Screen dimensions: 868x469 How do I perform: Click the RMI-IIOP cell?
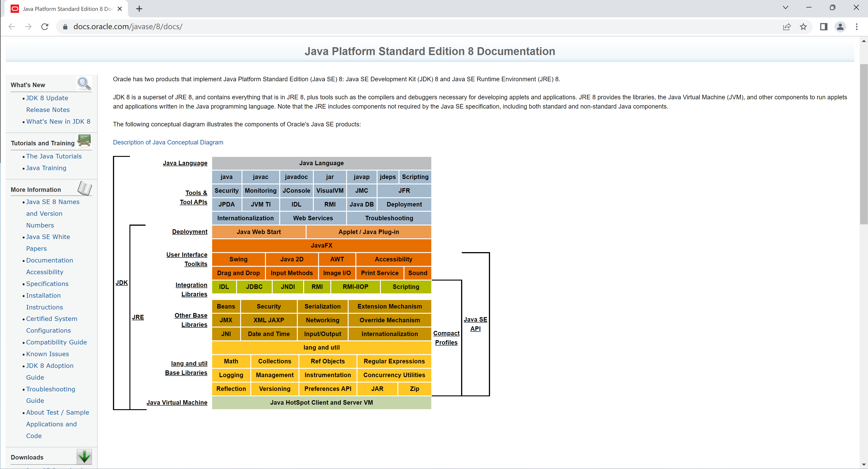click(355, 287)
